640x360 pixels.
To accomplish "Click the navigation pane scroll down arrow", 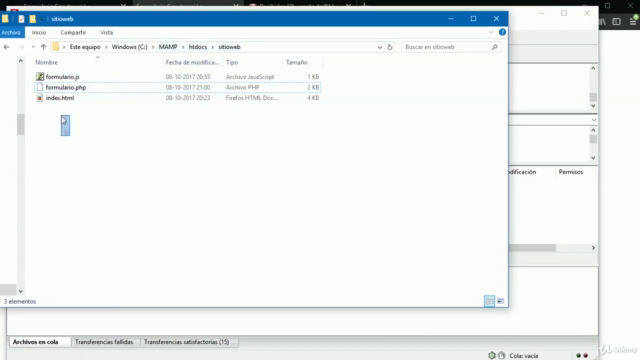I will coord(20,291).
